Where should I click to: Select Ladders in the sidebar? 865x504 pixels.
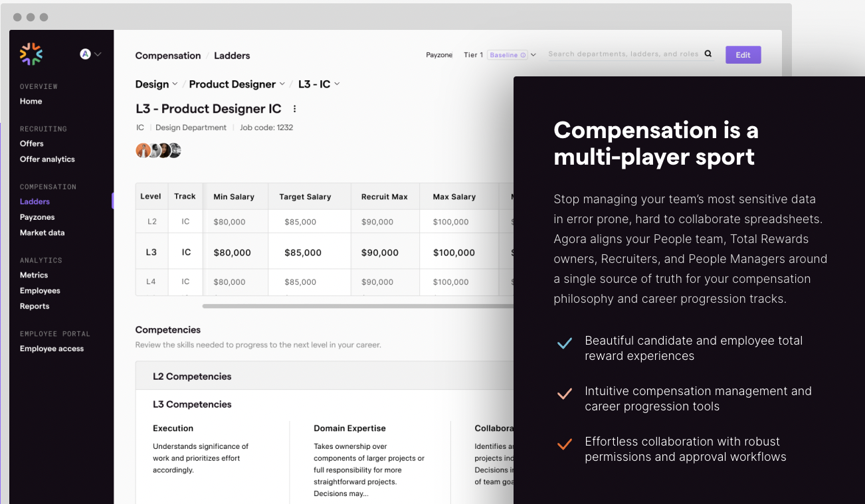[x=35, y=202]
